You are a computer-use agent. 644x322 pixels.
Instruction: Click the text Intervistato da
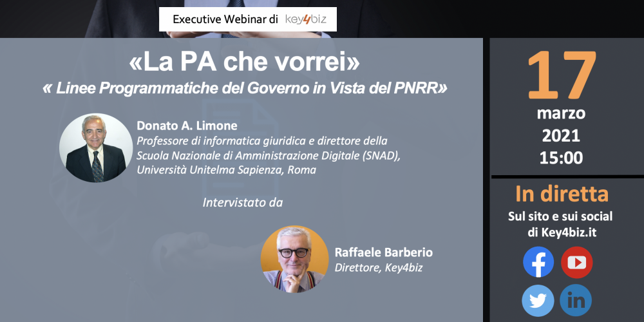[x=243, y=202]
